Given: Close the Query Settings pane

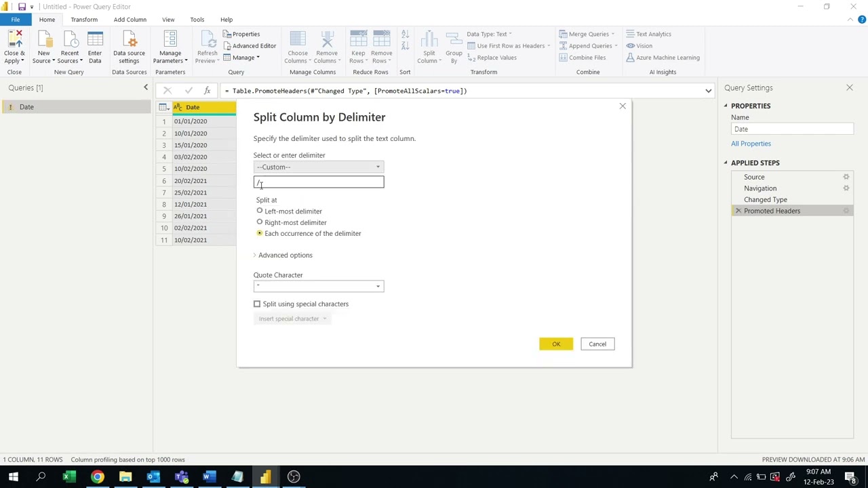Looking at the screenshot, I should (x=849, y=87).
